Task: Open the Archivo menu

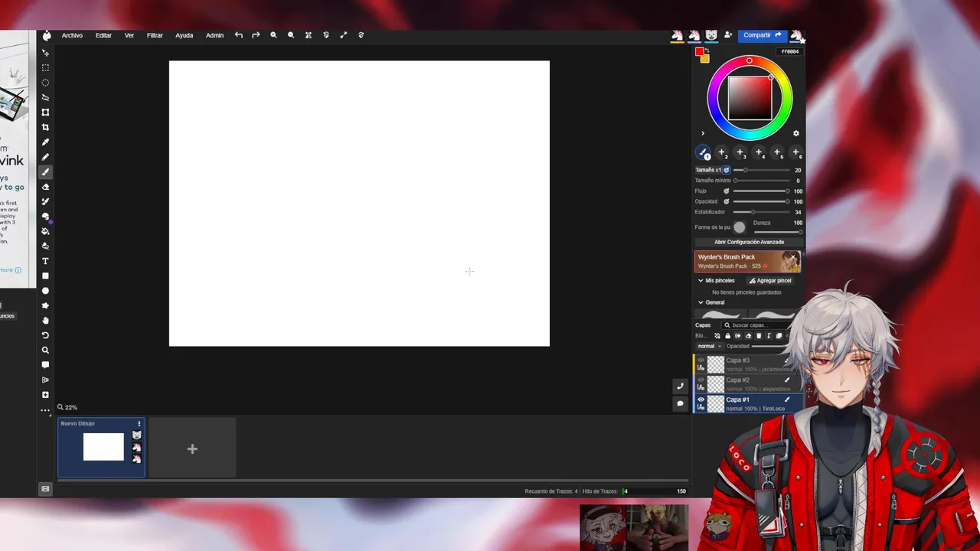Action: [x=72, y=35]
